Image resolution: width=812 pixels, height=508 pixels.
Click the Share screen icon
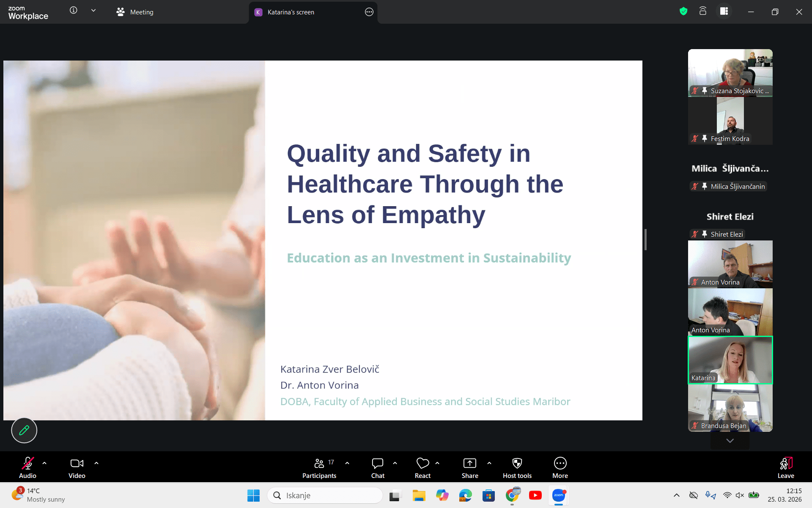(x=469, y=467)
